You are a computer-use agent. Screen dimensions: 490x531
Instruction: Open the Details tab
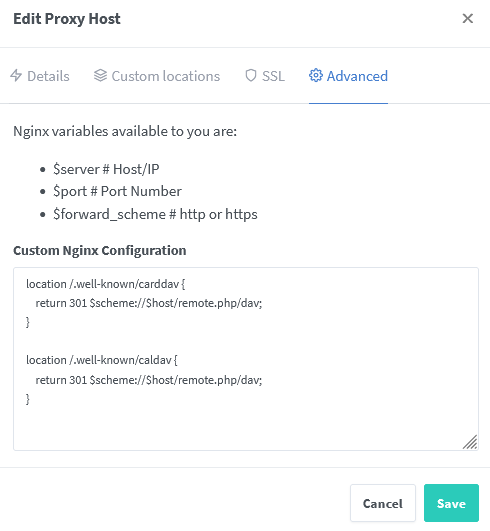[40, 76]
